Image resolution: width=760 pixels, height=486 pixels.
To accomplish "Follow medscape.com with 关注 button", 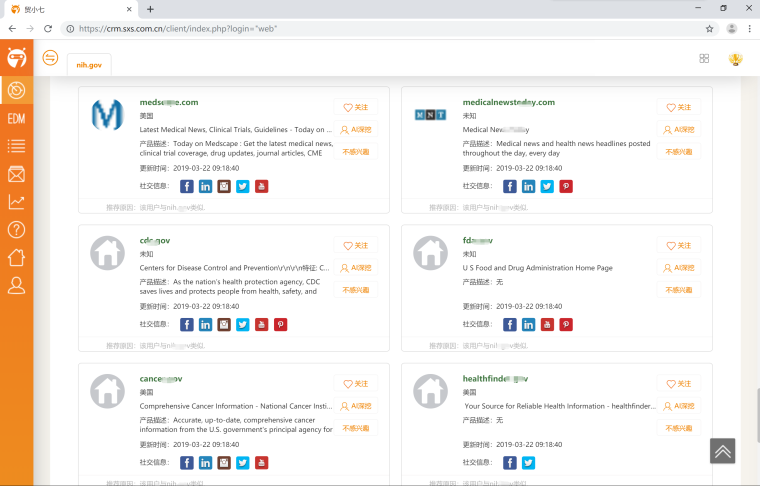I will 356,107.
